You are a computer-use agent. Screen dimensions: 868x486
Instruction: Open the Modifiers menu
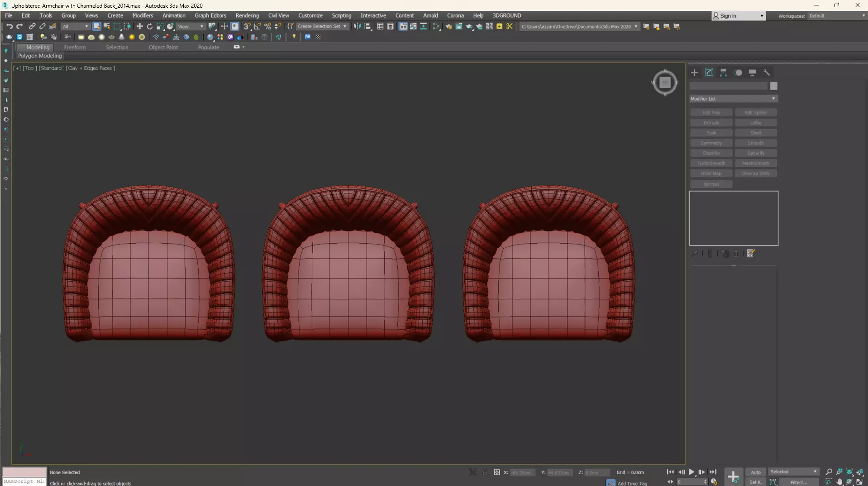[x=143, y=15]
